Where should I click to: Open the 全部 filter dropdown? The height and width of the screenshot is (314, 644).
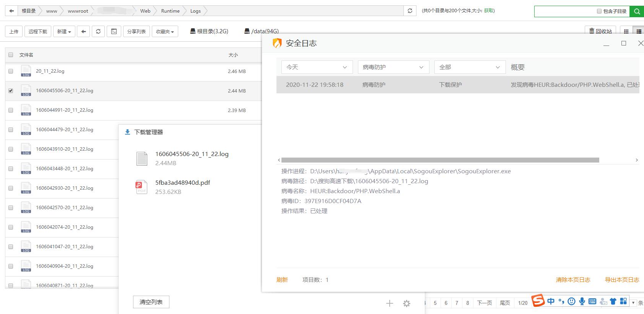(x=470, y=67)
